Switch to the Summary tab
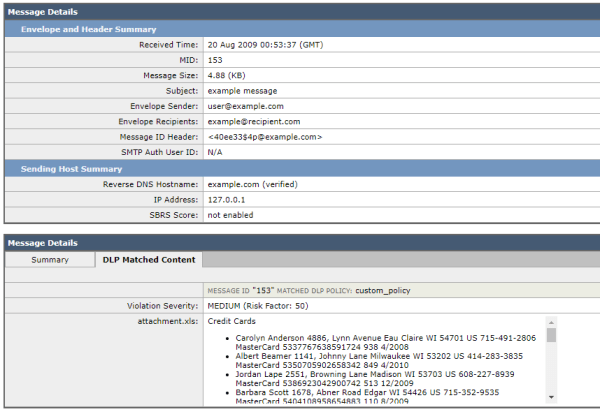This screenshot has width=600, height=414. [49, 260]
